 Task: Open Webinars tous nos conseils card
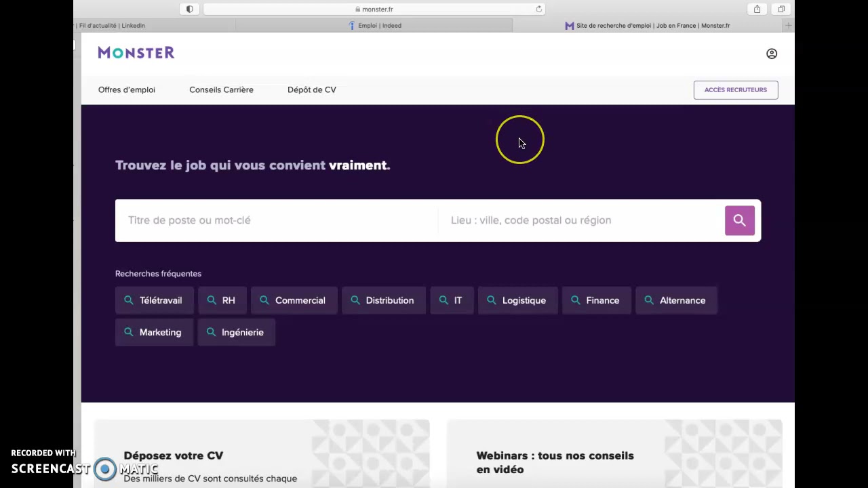point(614,453)
